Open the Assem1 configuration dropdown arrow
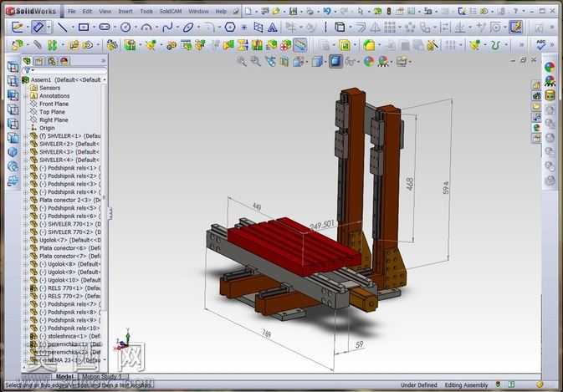 105,79
